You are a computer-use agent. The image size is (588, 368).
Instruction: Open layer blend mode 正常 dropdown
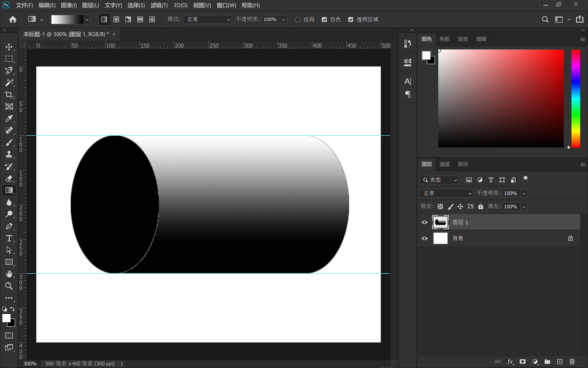coord(446,193)
